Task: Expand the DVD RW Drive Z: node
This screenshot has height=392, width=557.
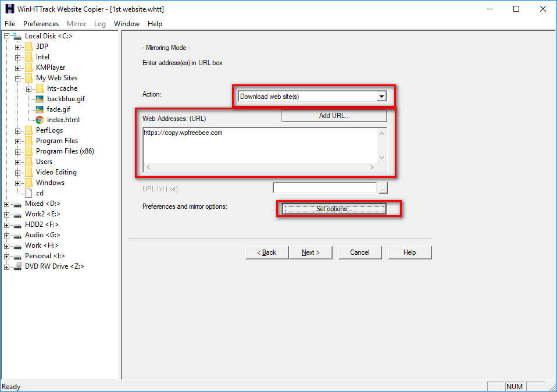Action: (6, 267)
